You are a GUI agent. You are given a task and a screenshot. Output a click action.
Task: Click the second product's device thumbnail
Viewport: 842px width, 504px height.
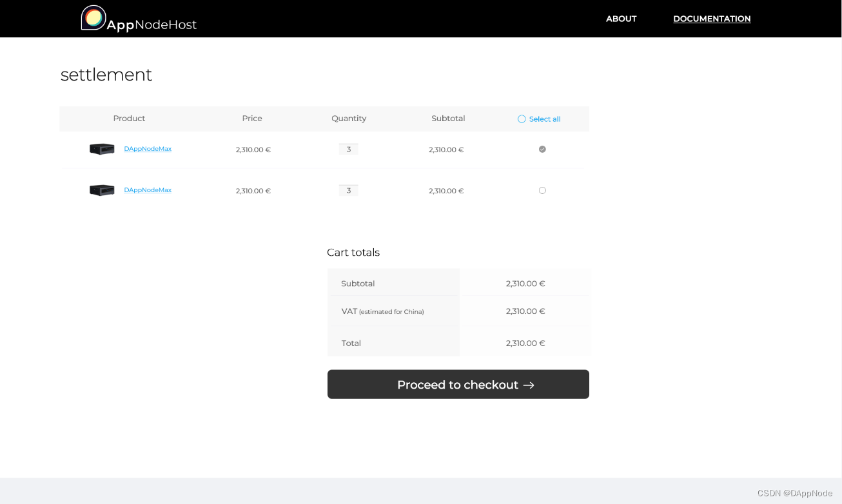pos(102,190)
